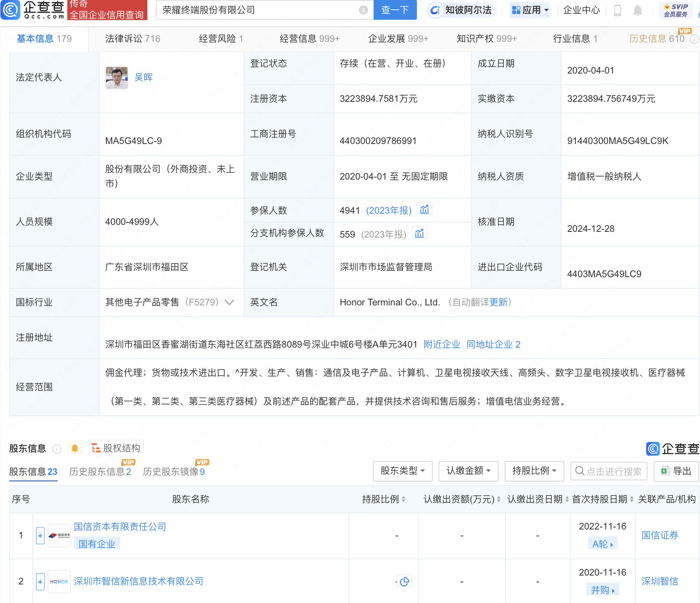Screen dimensions: 700x603
Task: Expand 深圳市智信新信息技术 row with plus
Action: point(40,581)
